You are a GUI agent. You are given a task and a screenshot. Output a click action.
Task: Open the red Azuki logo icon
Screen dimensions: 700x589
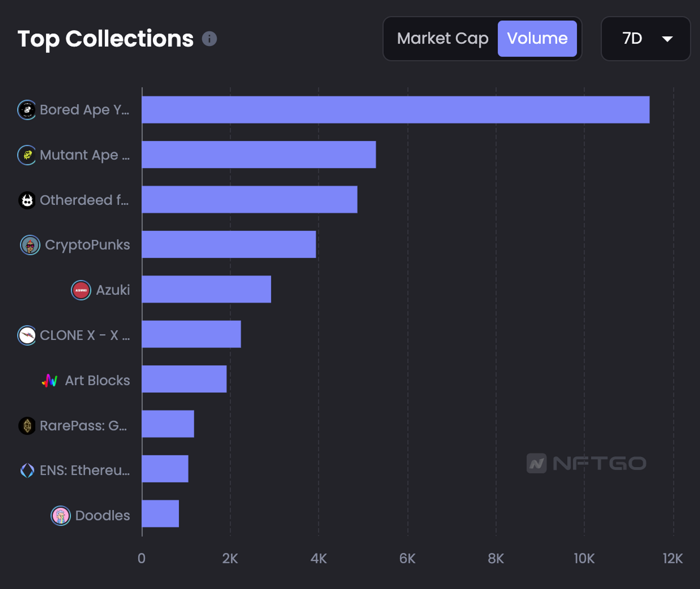coord(81,290)
